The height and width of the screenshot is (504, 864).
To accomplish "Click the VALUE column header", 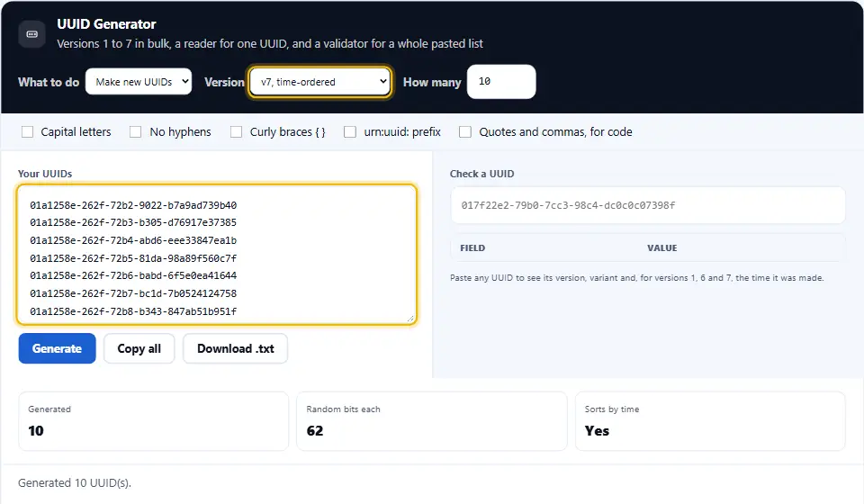I will point(661,247).
